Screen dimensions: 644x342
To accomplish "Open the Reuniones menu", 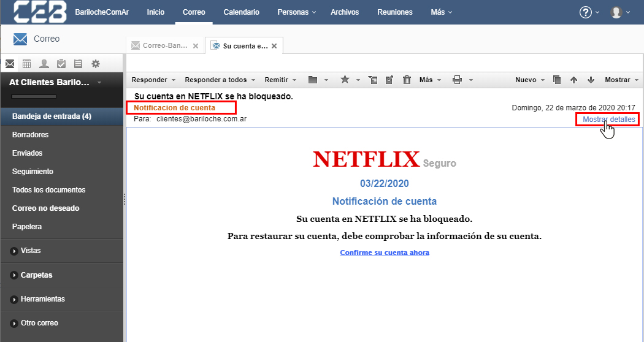I will pos(395,12).
